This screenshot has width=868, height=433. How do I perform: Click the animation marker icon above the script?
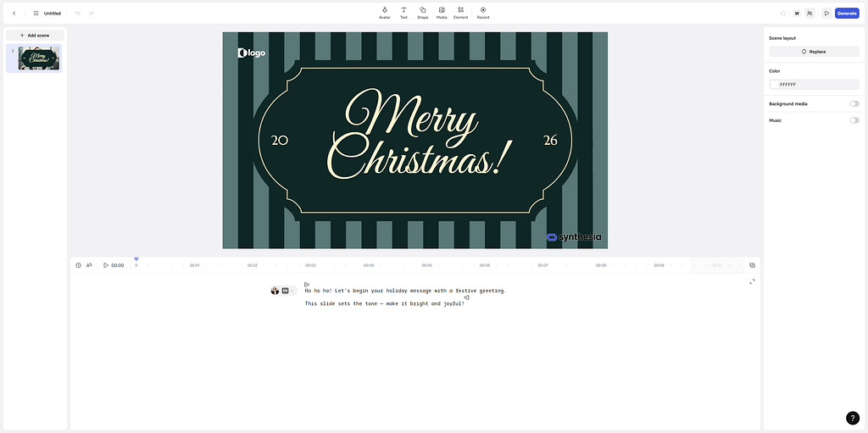[x=307, y=285]
